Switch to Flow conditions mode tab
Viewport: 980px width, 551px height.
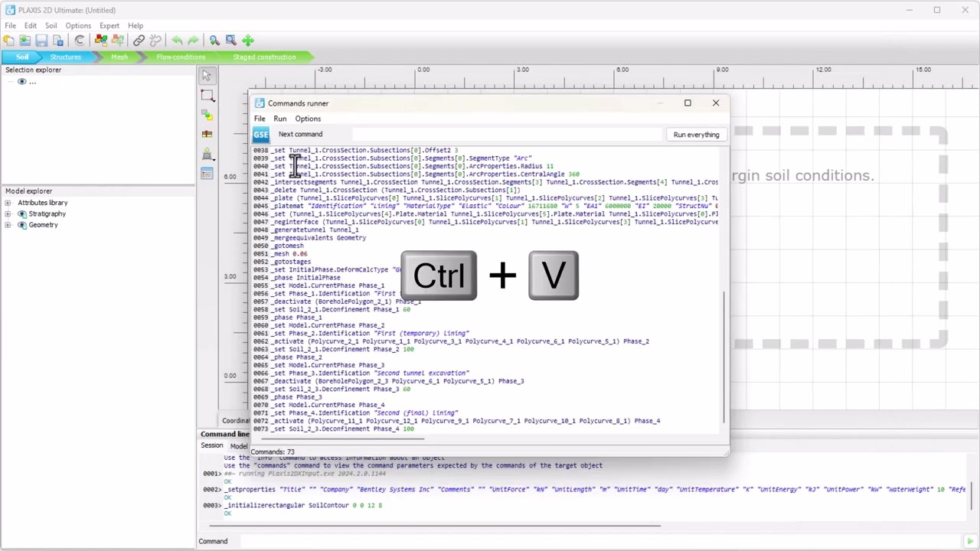coord(181,57)
